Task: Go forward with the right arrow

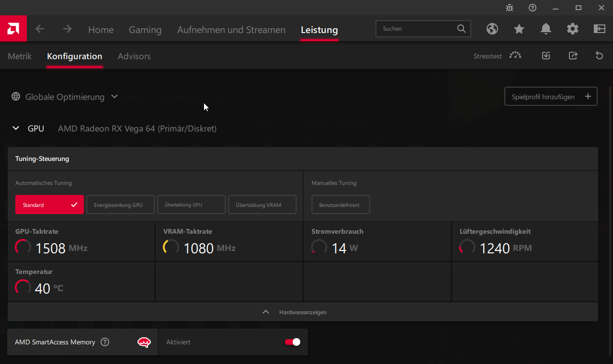Action: [x=67, y=29]
